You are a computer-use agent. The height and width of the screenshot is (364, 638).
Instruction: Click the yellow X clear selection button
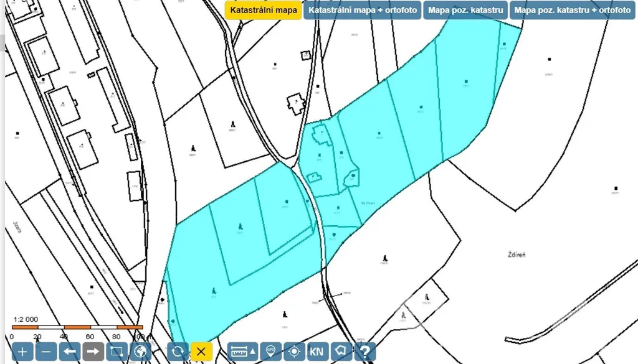201,352
